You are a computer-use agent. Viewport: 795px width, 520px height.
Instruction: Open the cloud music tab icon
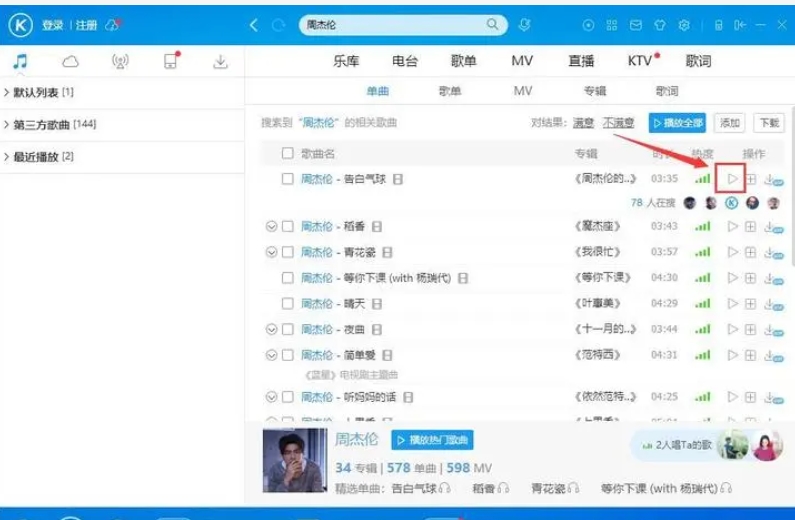[70, 62]
